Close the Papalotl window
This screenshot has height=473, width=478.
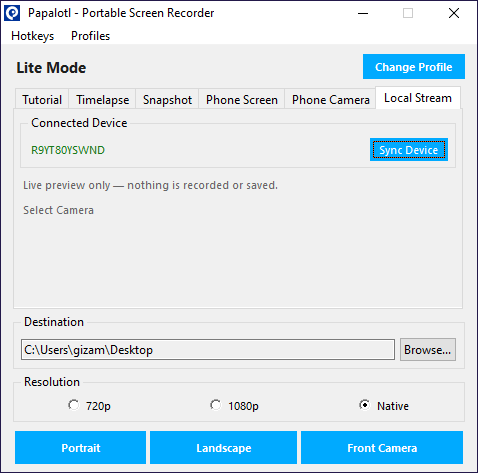[x=454, y=13]
